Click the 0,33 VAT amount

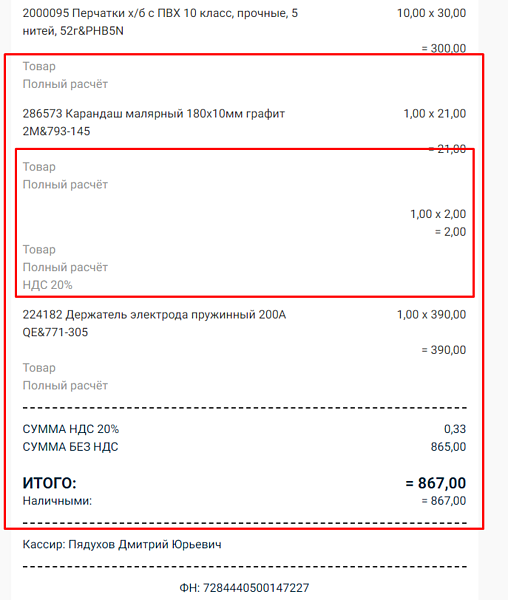(x=455, y=429)
